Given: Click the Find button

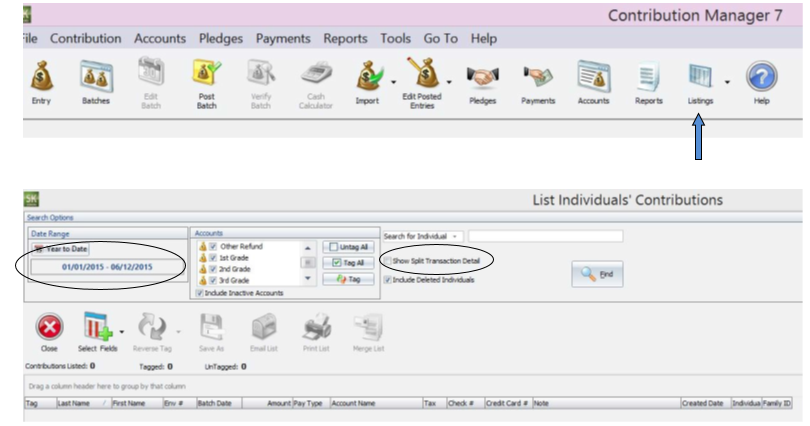Looking at the screenshot, I should pyautogui.click(x=597, y=274).
